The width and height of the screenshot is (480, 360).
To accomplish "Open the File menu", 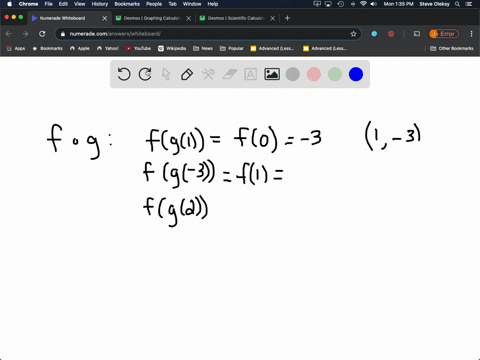I will (49, 4).
